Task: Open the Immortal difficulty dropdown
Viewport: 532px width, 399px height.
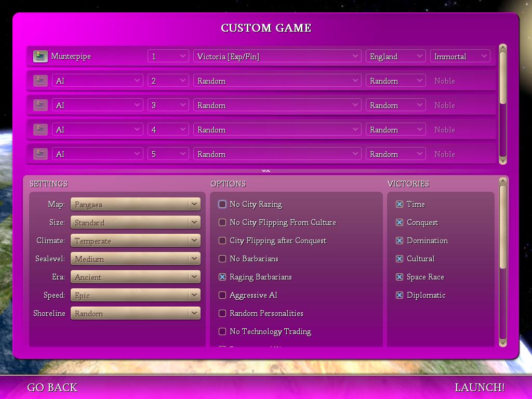Action: tap(460, 56)
